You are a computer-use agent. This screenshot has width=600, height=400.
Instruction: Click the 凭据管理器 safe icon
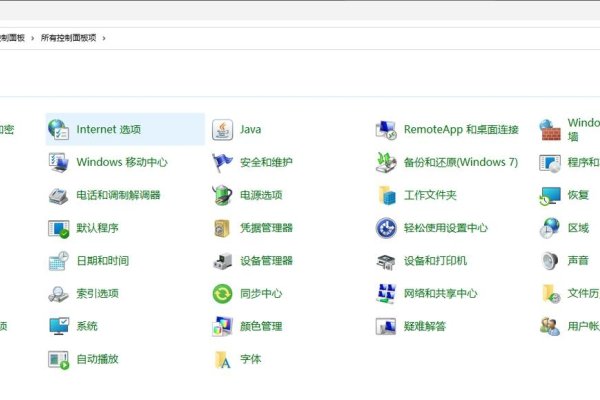pos(222,228)
